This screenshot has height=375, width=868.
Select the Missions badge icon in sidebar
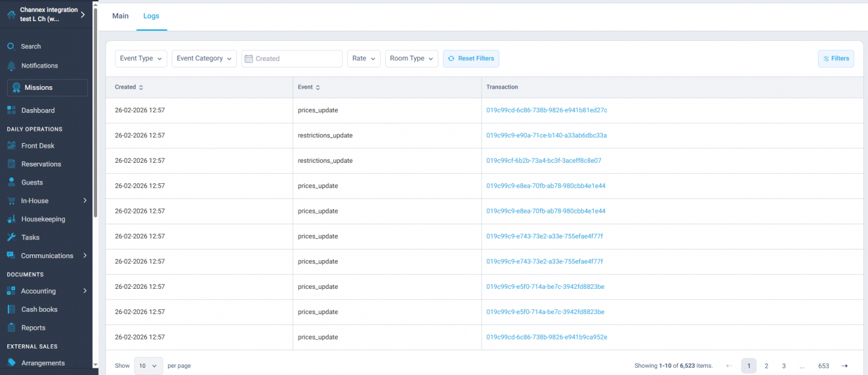coord(17,87)
